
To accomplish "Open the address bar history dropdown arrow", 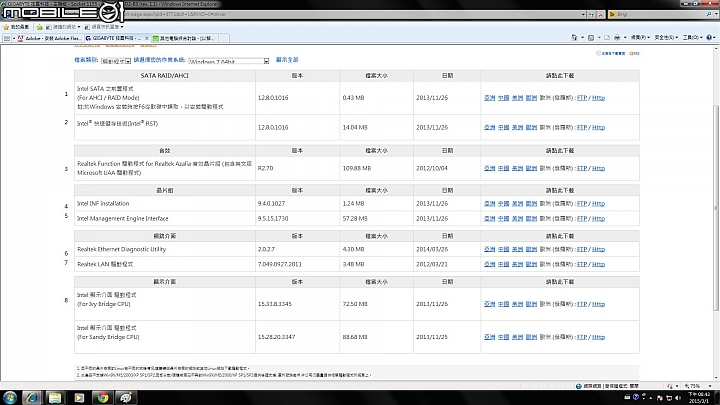I will pyautogui.click(x=583, y=15).
